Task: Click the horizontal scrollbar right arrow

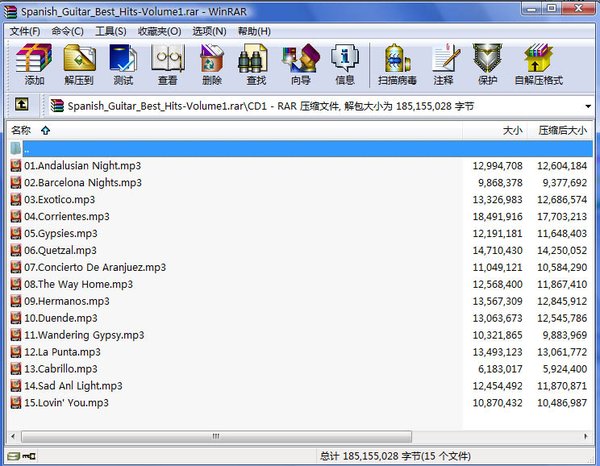Action: 586,437
